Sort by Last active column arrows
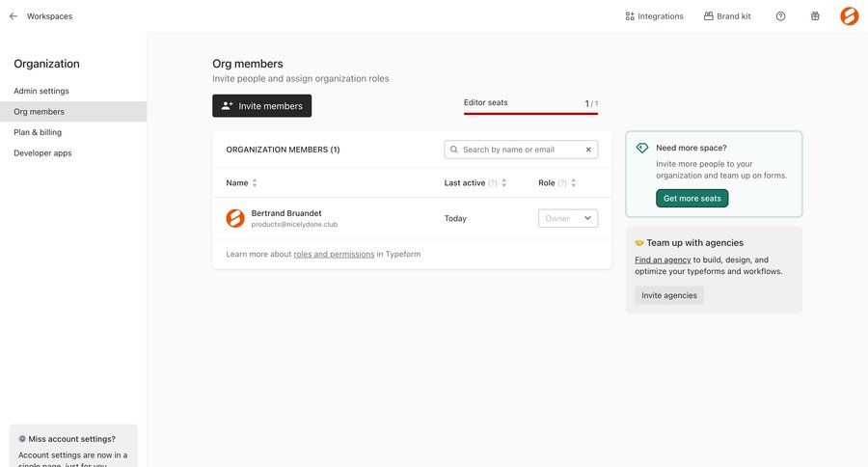The image size is (868, 467). [x=503, y=182]
